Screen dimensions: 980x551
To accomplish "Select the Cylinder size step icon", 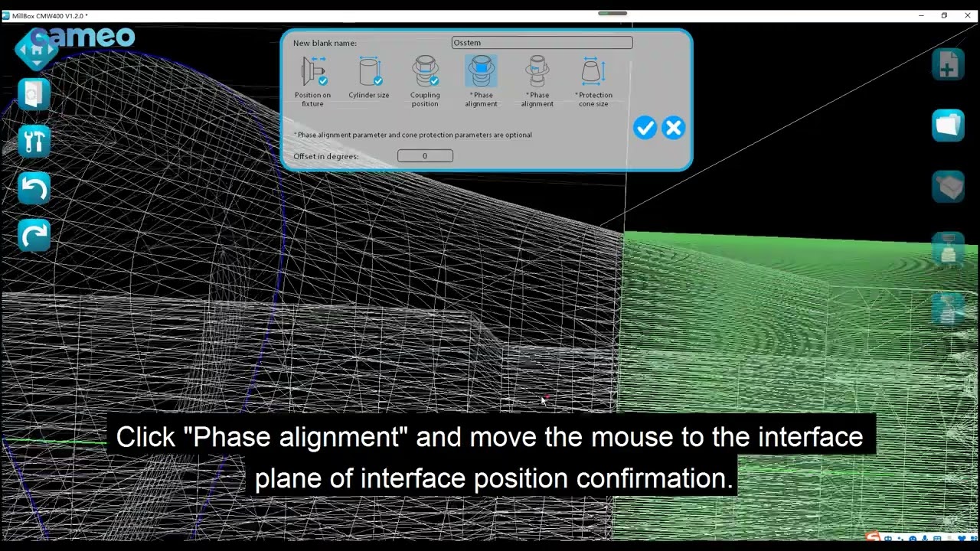I will pyautogui.click(x=369, y=72).
